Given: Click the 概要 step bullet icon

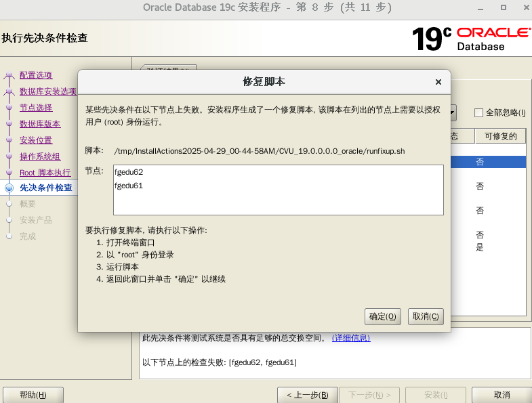Looking at the screenshot, I should click(x=9, y=204).
